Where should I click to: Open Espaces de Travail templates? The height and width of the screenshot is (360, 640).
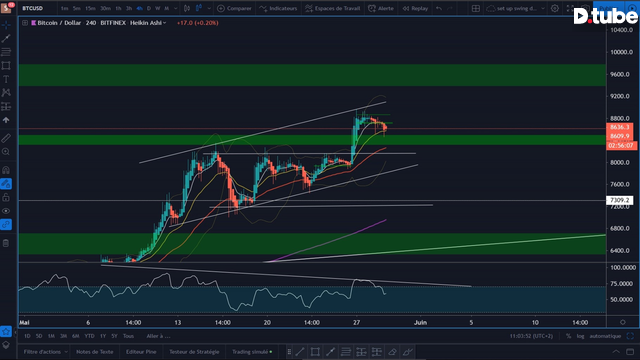coord(333,8)
